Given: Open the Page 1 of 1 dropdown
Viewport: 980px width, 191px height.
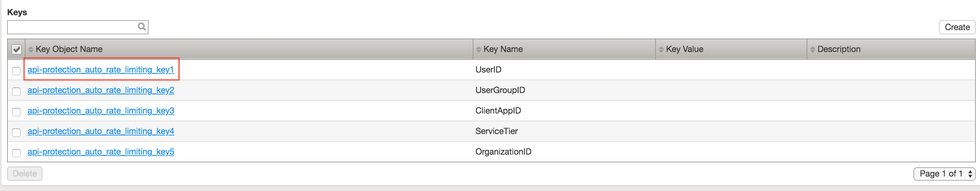Looking at the screenshot, I should pos(944,174).
